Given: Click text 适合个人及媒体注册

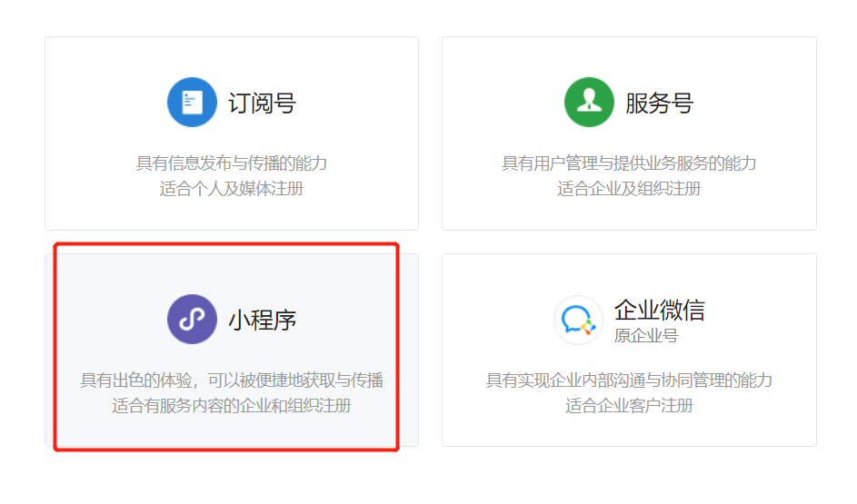Looking at the screenshot, I should point(231,188).
